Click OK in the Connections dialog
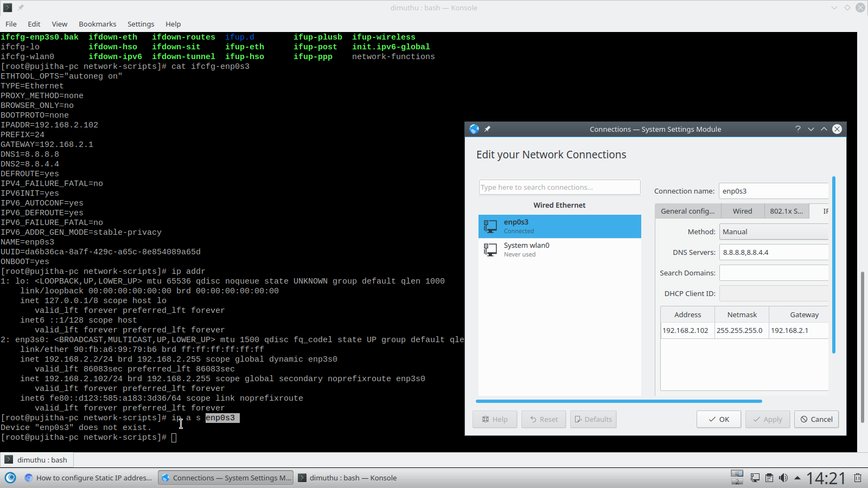 pyautogui.click(x=719, y=419)
